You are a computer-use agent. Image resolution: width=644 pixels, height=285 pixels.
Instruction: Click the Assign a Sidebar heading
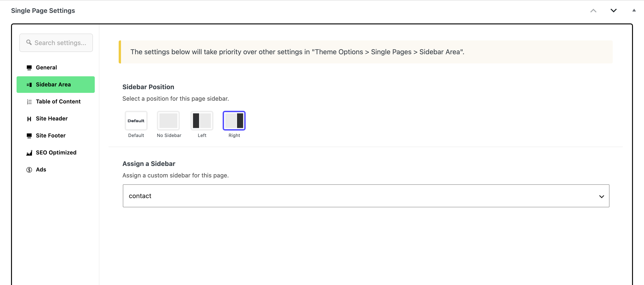tap(149, 164)
